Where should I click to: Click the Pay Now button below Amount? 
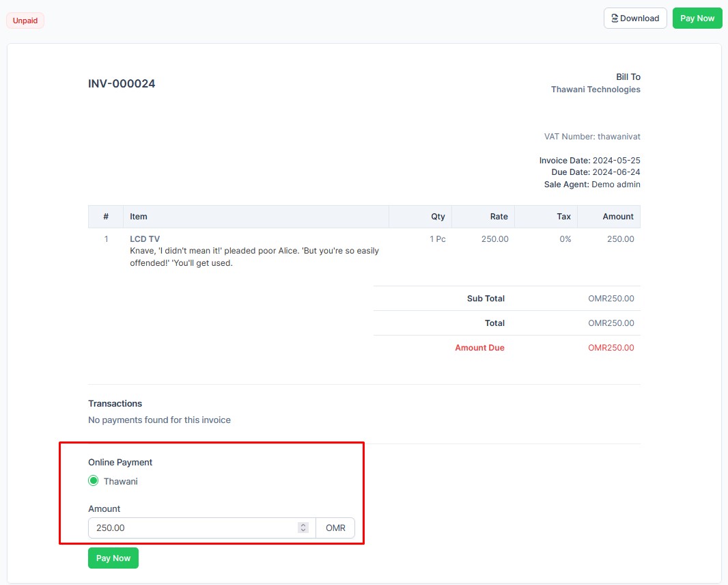click(113, 558)
